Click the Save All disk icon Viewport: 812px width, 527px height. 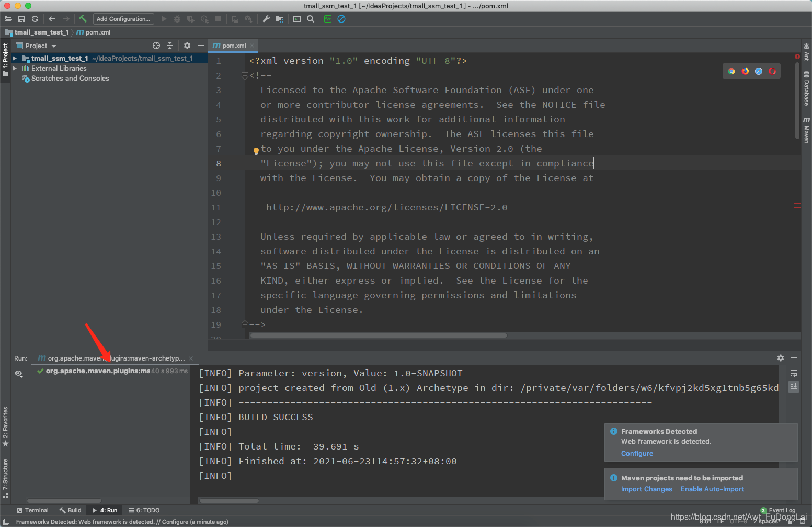[x=21, y=19]
